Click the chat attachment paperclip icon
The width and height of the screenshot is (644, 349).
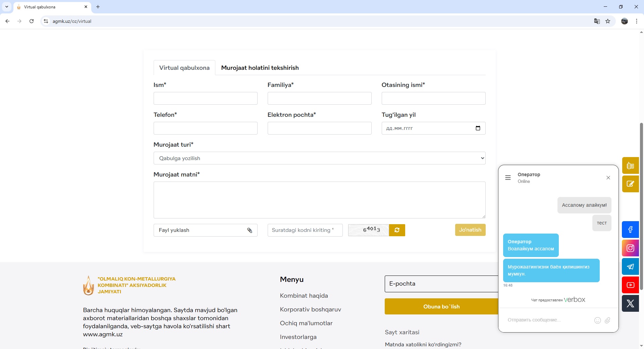point(607,320)
